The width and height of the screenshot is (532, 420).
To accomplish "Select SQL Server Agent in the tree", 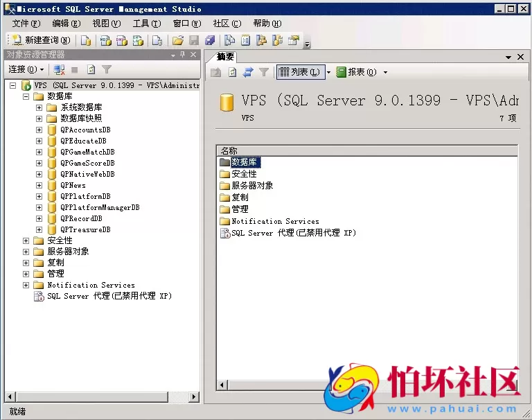I will coord(109,296).
